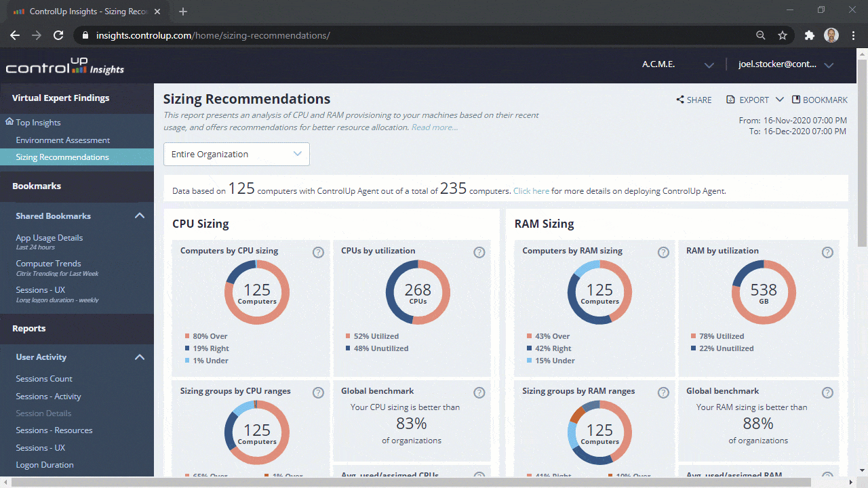This screenshot has width=868, height=488.
Task: Open help for Sizing groups by CPU ranges
Action: [x=318, y=392]
